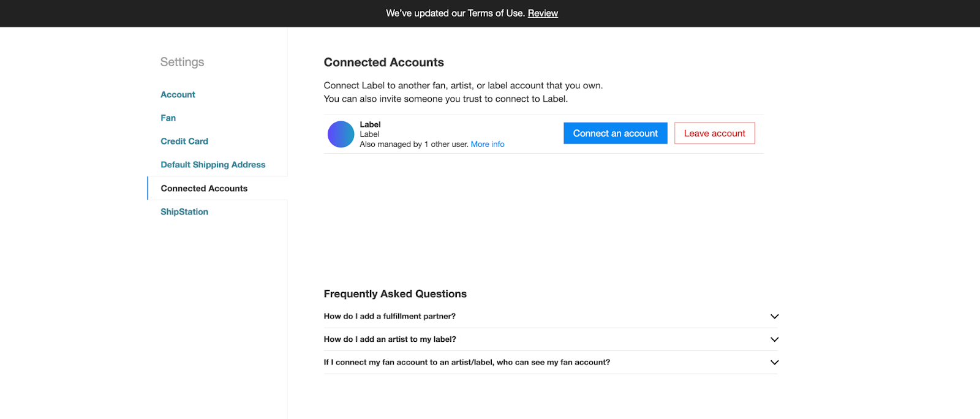
Task: Click 'How do I add an artist to my label?' text
Action: [x=390, y=339]
